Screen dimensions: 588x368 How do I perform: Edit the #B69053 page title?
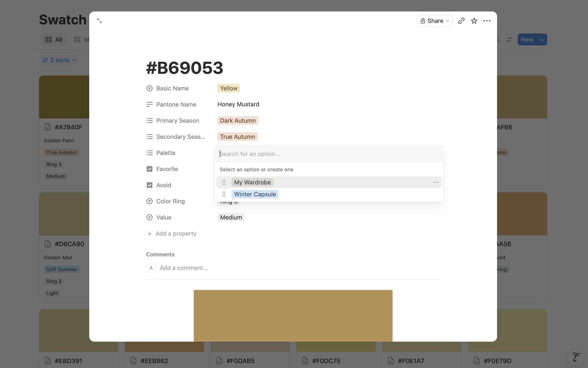pyautogui.click(x=185, y=68)
